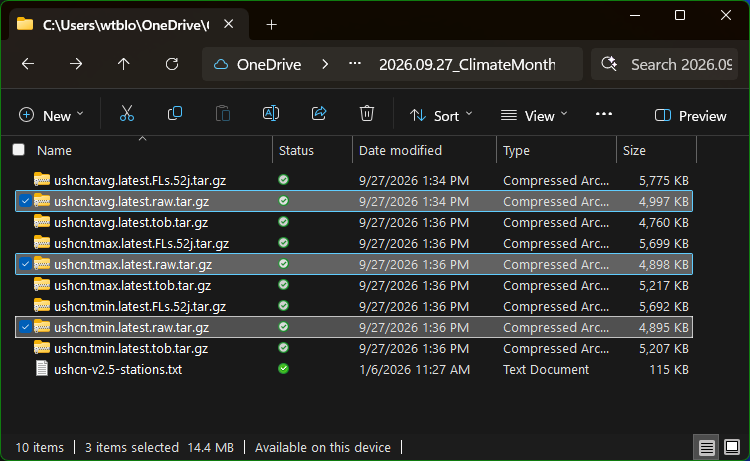Sort by the Type column header
The width and height of the screenshot is (750, 461).
tap(516, 150)
